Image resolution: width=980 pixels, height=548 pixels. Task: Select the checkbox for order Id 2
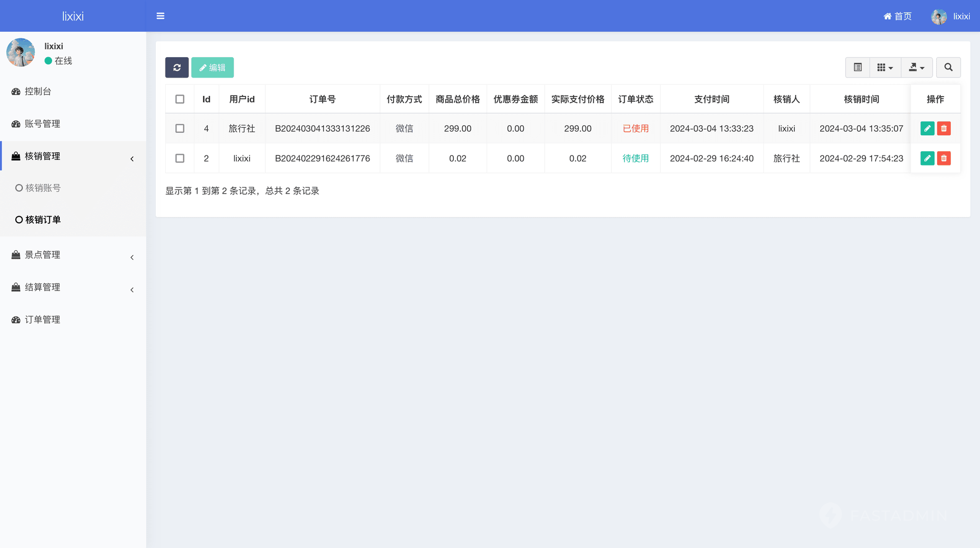pos(180,158)
